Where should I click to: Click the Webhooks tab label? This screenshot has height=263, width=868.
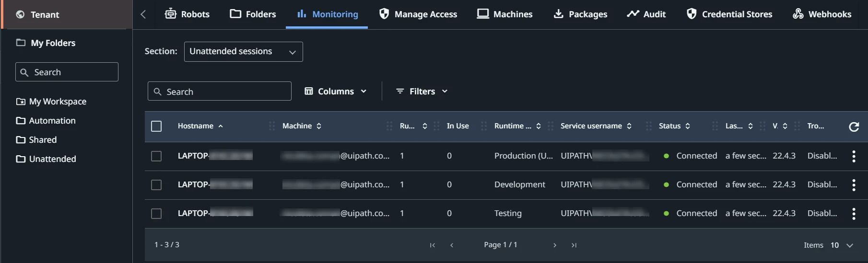click(x=830, y=14)
